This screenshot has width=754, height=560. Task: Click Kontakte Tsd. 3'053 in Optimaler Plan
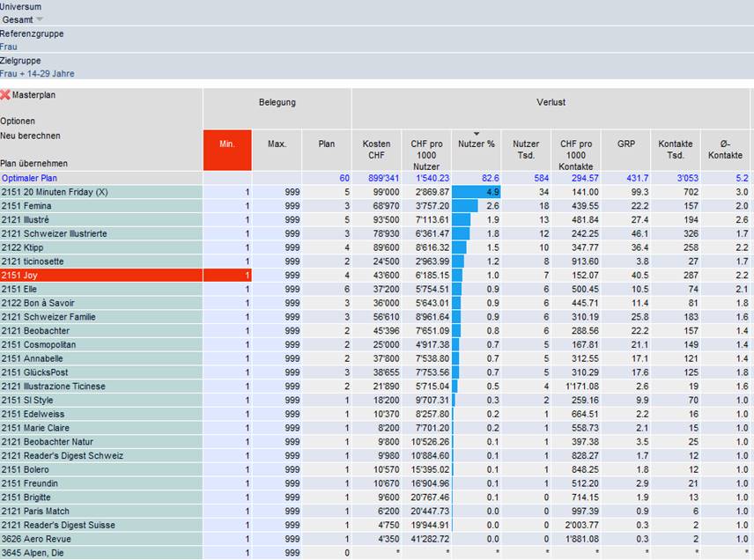pos(688,178)
